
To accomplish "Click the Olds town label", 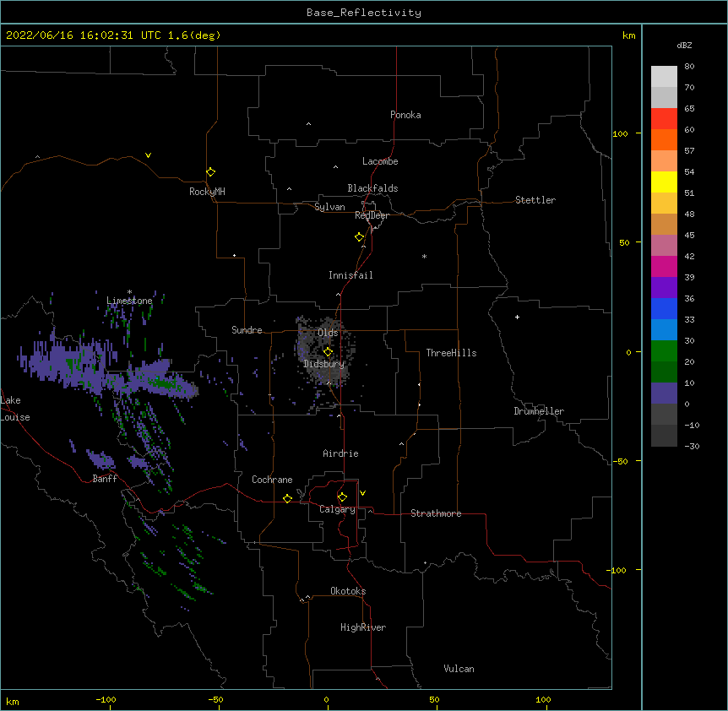I will [x=328, y=333].
